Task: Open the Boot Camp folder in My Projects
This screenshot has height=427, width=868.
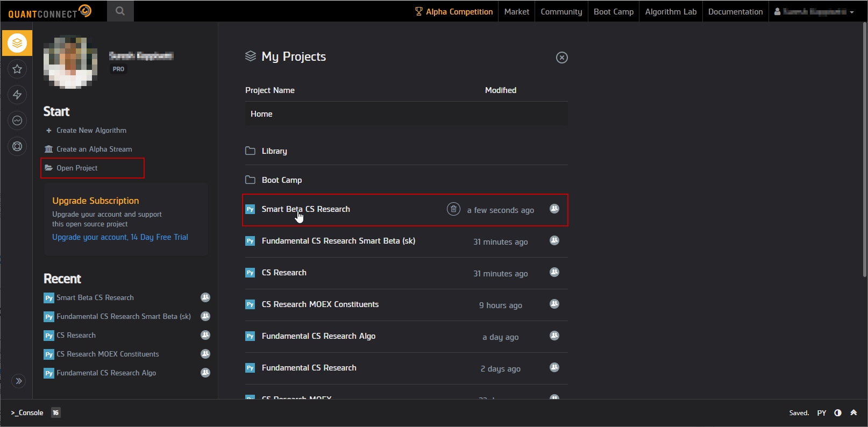Action: (282, 180)
